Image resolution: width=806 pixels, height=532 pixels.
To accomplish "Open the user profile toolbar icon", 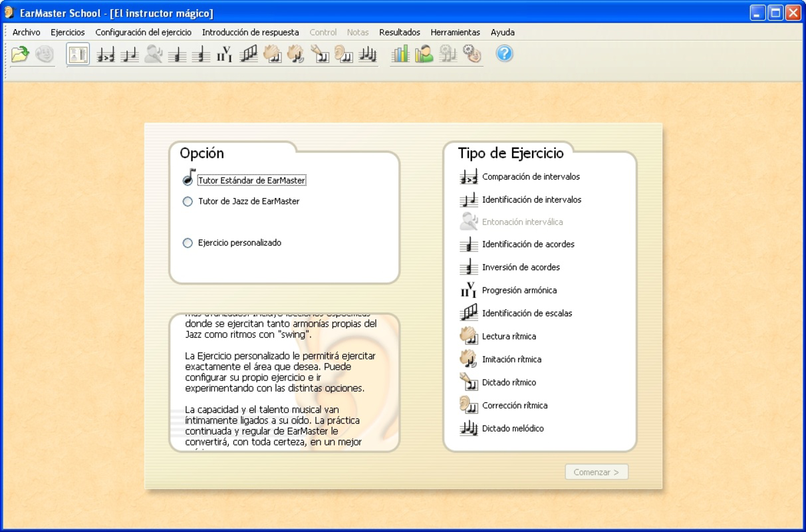I will (424, 54).
